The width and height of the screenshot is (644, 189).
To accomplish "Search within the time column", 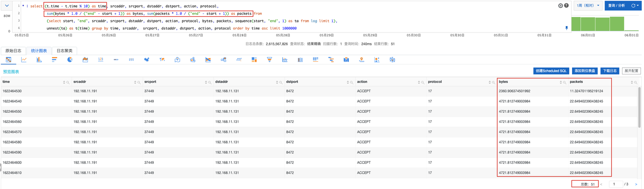I will (68, 82).
